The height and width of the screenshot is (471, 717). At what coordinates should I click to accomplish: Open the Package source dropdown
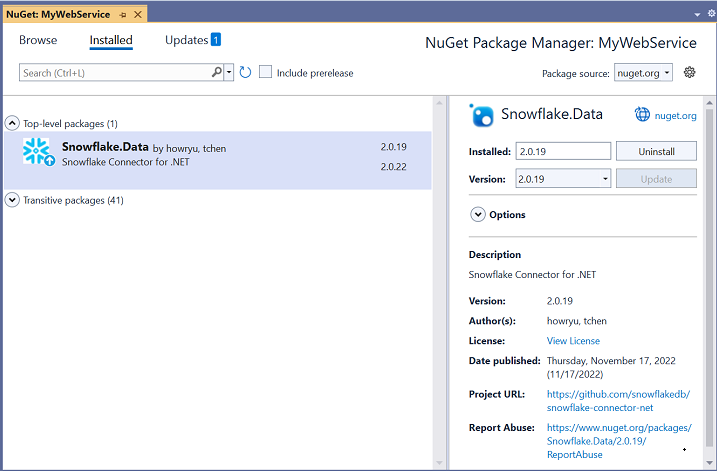click(643, 73)
